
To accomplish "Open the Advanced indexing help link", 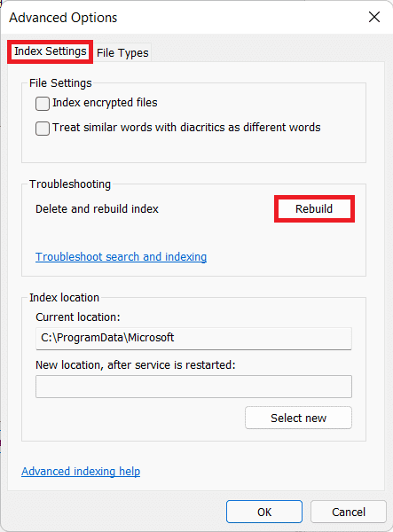I will pyautogui.click(x=81, y=472).
